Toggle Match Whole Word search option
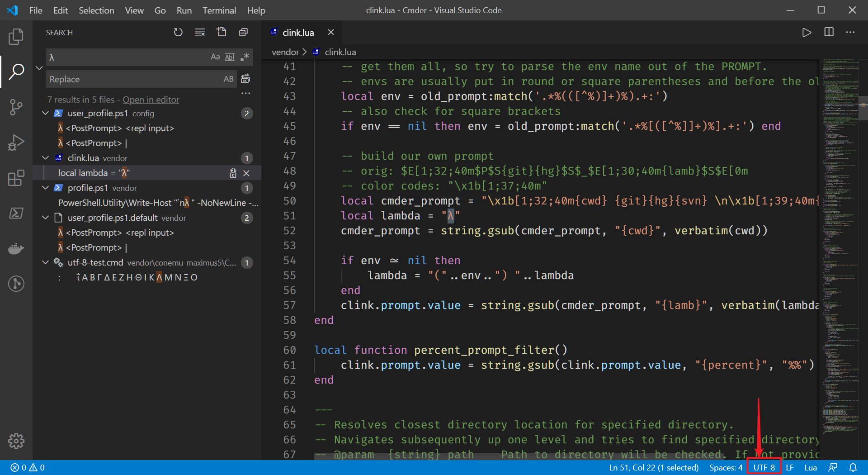868x475 pixels. [230, 57]
